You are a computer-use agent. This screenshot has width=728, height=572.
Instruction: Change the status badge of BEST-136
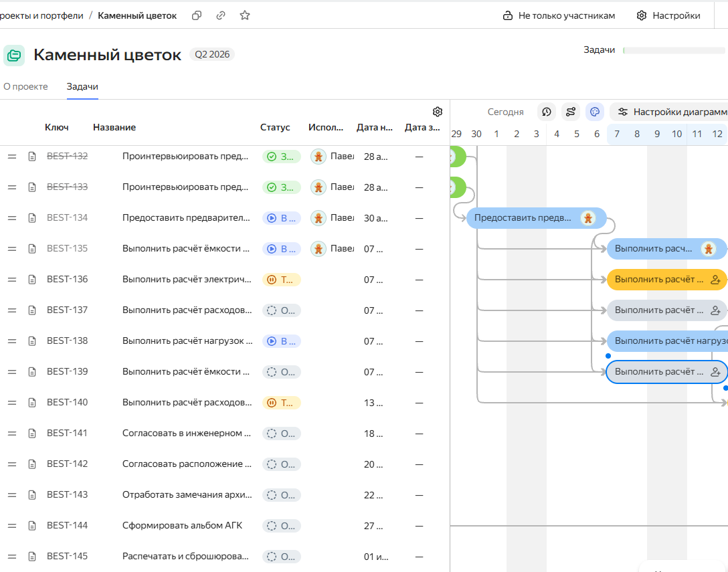281,280
